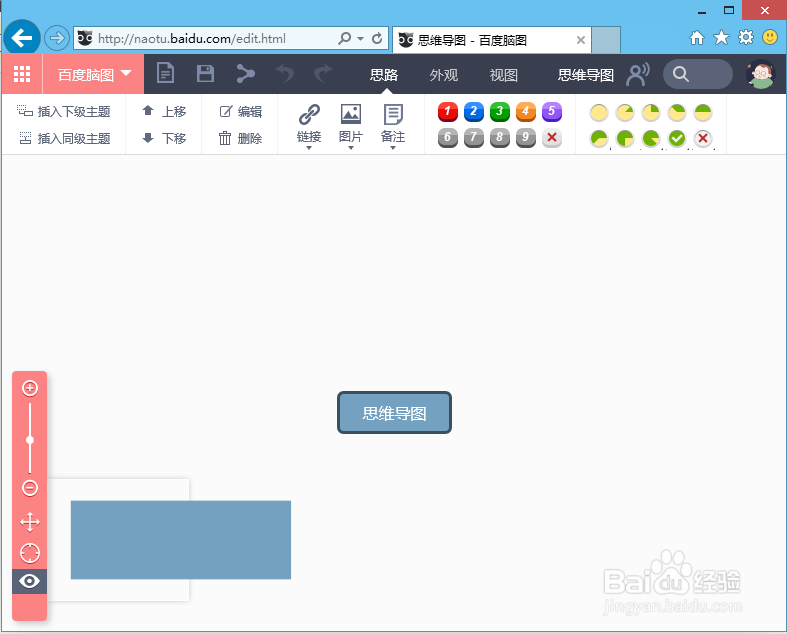This screenshot has width=787, height=634.
Task: Click the navigator thumbnail blue rectangle
Action: pos(181,540)
